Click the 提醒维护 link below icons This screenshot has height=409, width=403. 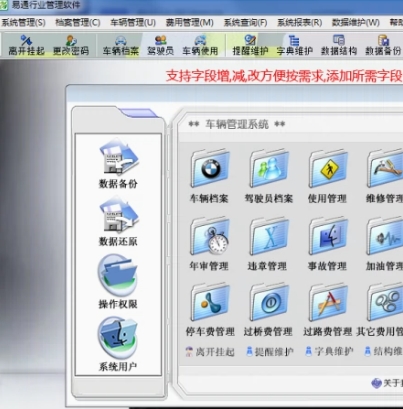[x=270, y=352]
